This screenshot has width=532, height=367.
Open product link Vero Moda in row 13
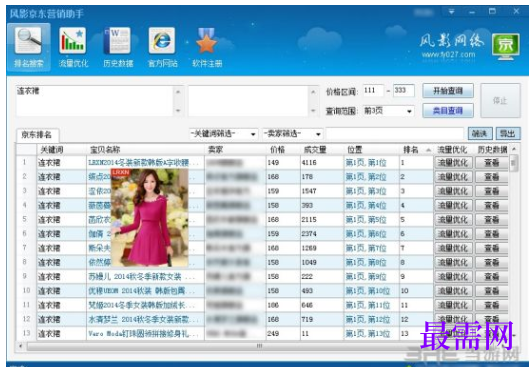(143, 334)
